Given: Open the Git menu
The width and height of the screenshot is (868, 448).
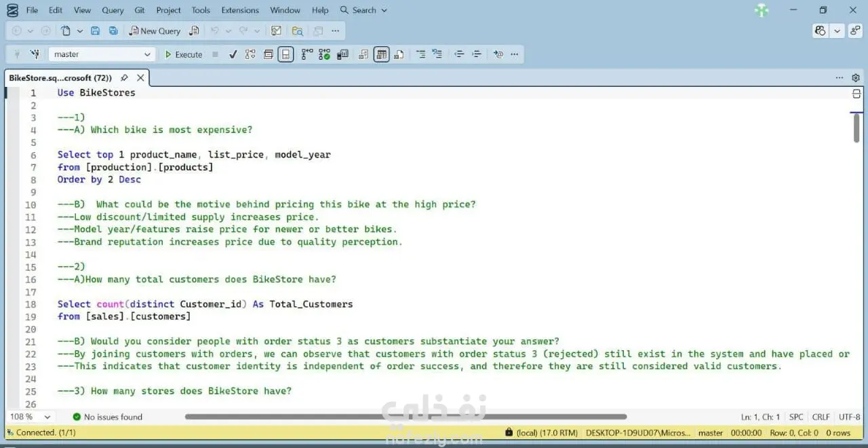Looking at the screenshot, I should 140,10.
